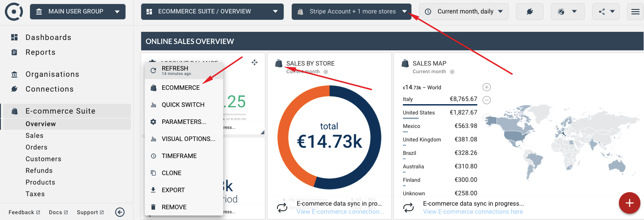Viewport: 644px width, 220px height.
Task: Click the E-commerce Suite shopping bag icon
Action: pos(14,111)
